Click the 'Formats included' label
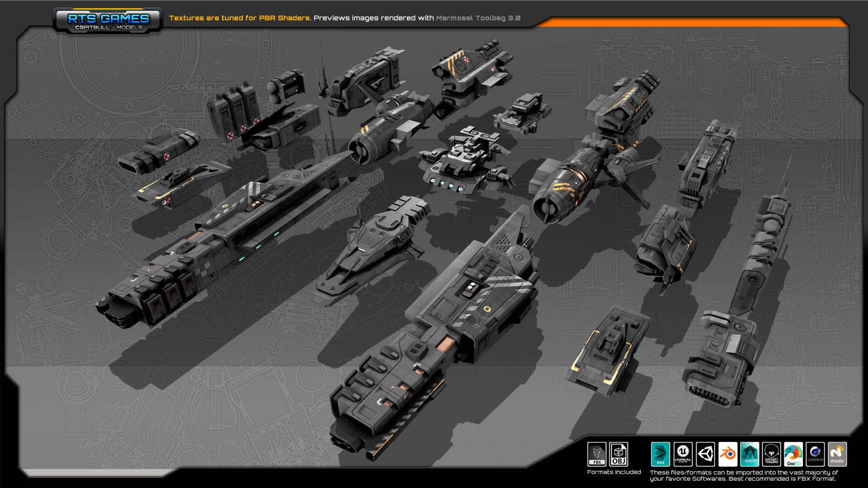Viewport: 868px width, 488px height. pyautogui.click(x=613, y=472)
